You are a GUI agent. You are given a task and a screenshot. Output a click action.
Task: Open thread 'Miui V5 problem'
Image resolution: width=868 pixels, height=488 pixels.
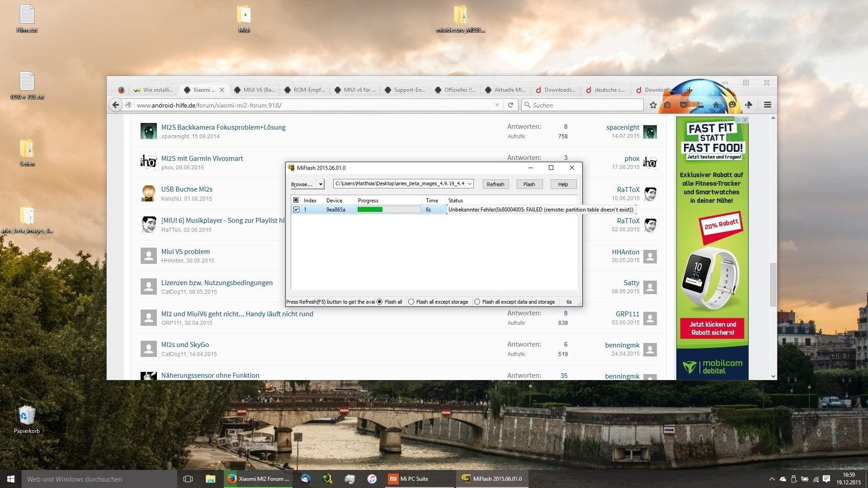click(x=185, y=252)
